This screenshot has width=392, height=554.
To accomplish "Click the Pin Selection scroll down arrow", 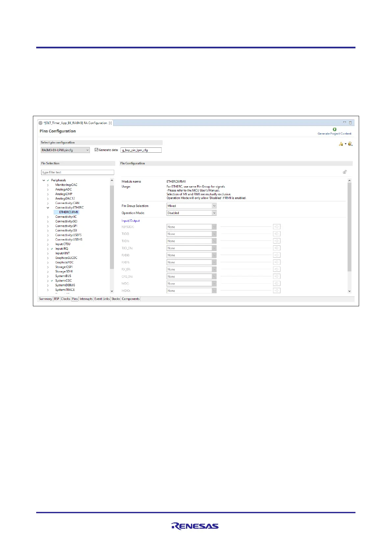I will click(112, 291).
